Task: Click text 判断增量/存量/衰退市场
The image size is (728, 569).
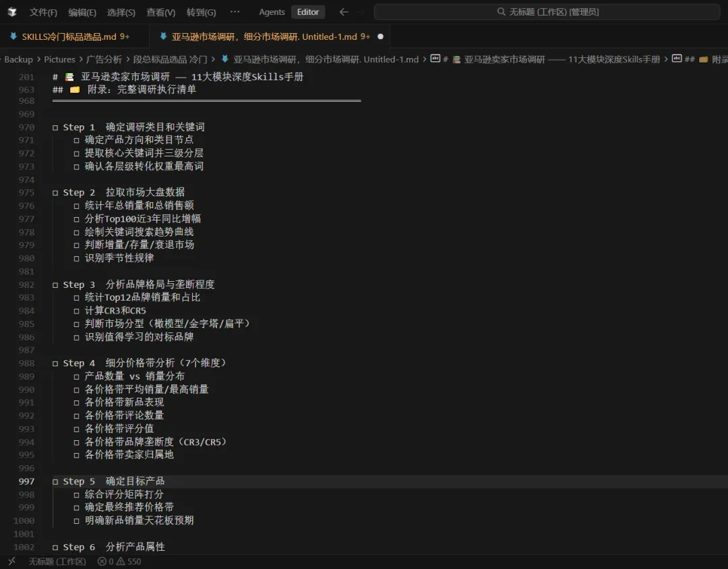Action: coord(140,245)
